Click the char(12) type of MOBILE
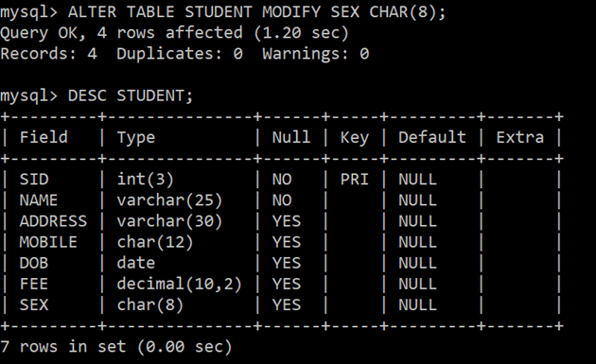 point(155,242)
